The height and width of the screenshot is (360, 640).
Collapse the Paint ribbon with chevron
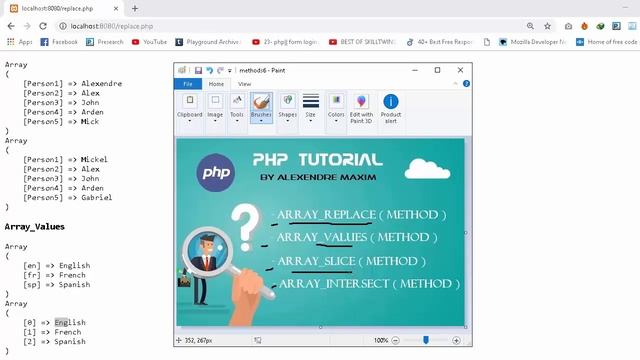tap(455, 83)
